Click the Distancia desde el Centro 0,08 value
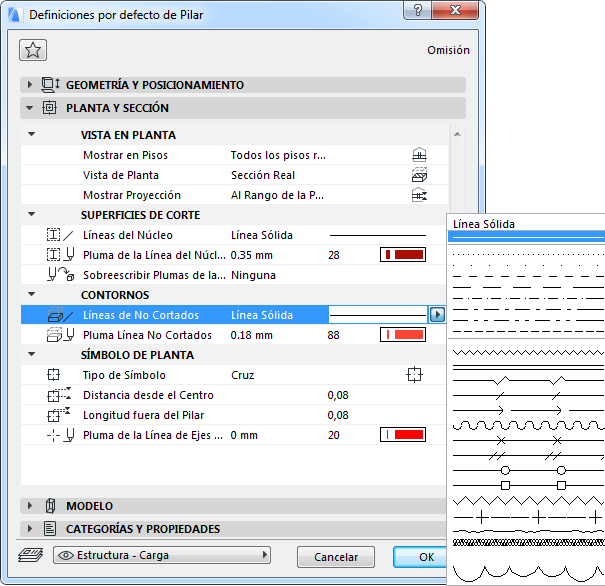 pos(338,395)
